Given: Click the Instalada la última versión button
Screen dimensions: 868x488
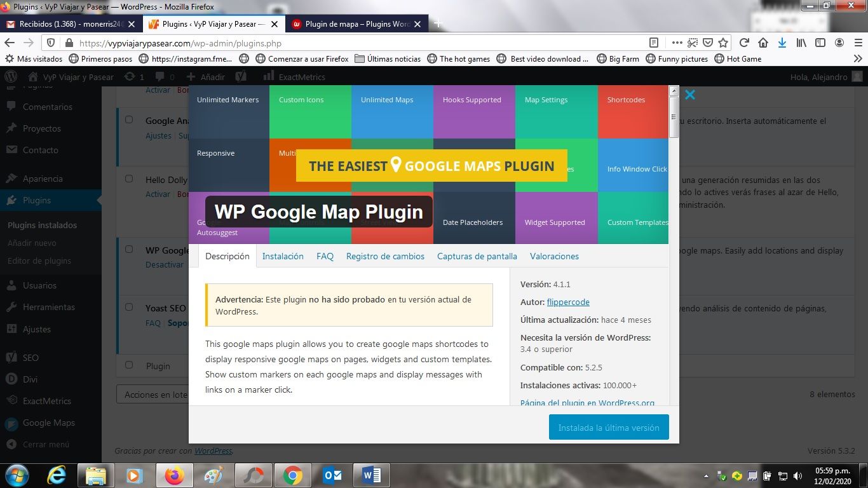Looking at the screenshot, I should click(609, 428).
